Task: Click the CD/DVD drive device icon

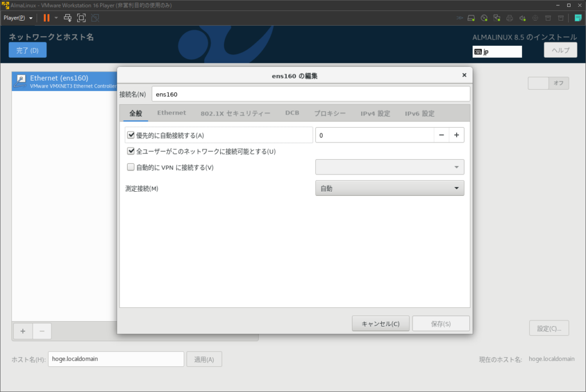Action: click(484, 18)
